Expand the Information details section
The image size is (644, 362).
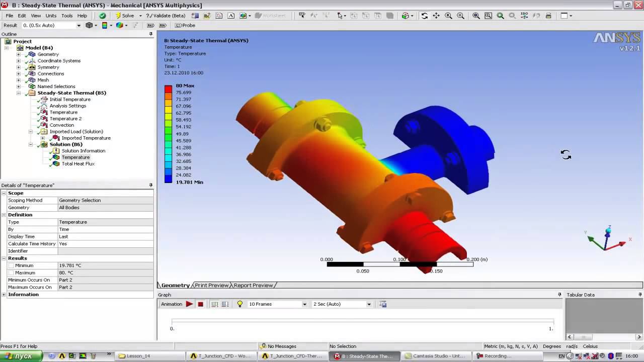4,295
